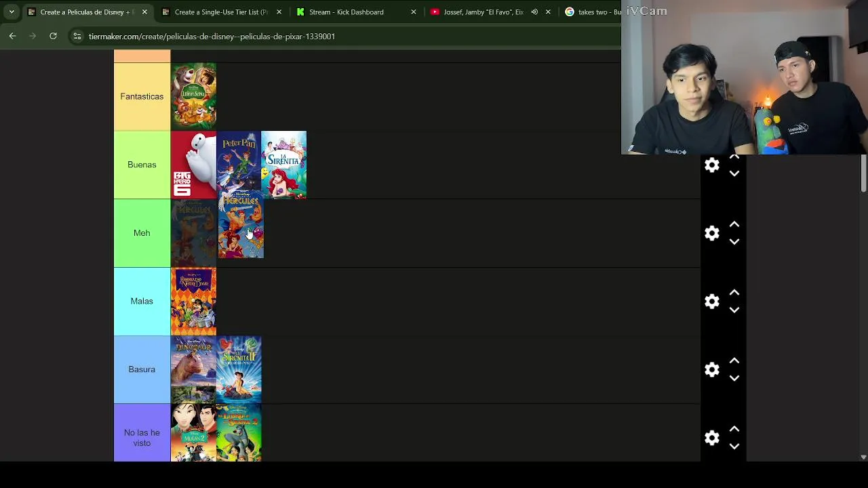
Task: Mute audio on the YouTube tab
Action: 534,12
